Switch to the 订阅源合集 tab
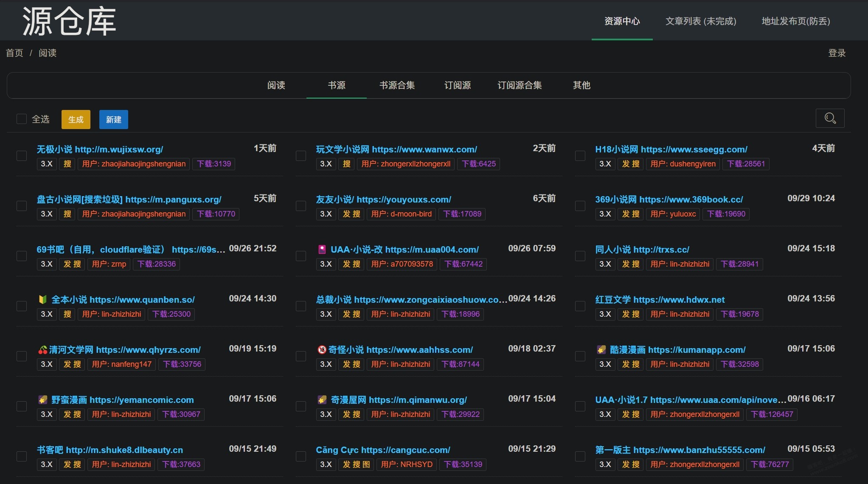 520,85
